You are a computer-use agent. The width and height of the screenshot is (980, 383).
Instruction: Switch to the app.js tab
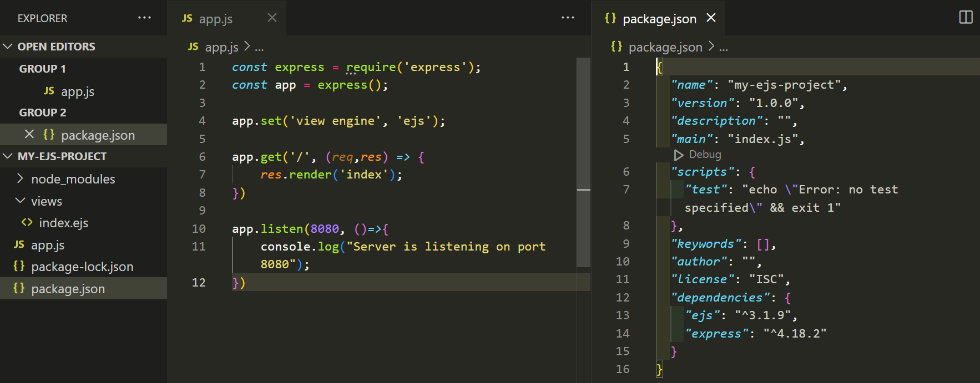point(227,18)
